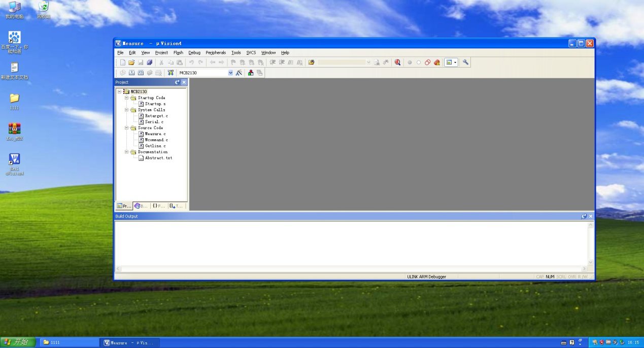Click the Manage components colored blocks icon

(251, 73)
